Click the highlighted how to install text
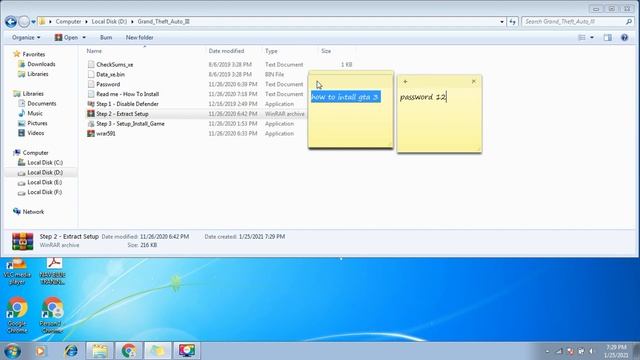The width and height of the screenshot is (640, 360). (x=345, y=97)
